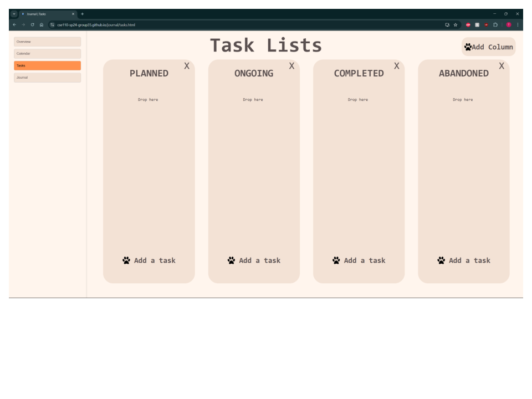Open the tab search dropdown arrow
532x399 pixels.
pos(13,13)
